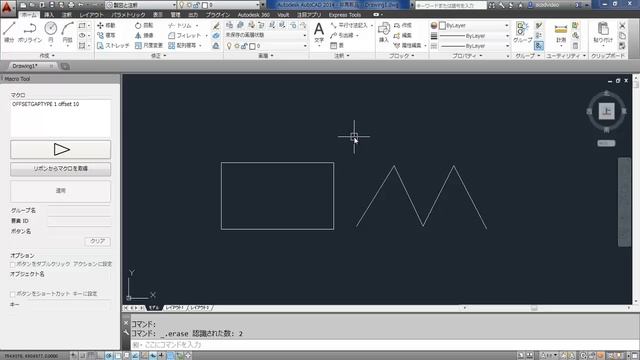Select the Line (線分) tool
Image resolution: width=640 pixels, height=360 pixels.
click(x=9, y=32)
